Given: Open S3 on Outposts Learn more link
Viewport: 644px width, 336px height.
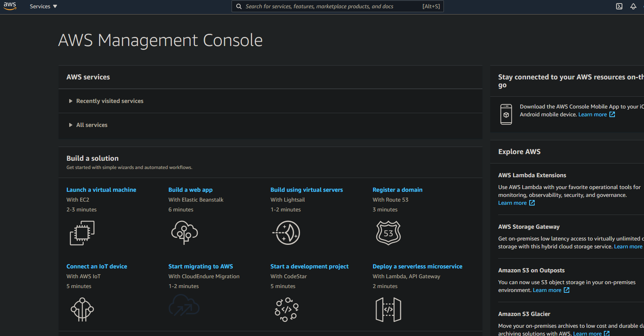Looking at the screenshot, I should click(x=547, y=290).
